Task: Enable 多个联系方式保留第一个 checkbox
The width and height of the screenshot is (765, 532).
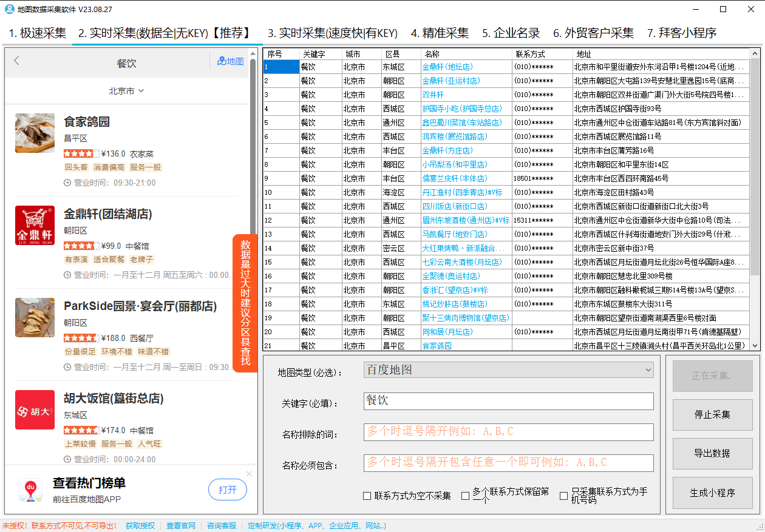Action: tap(465, 496)
